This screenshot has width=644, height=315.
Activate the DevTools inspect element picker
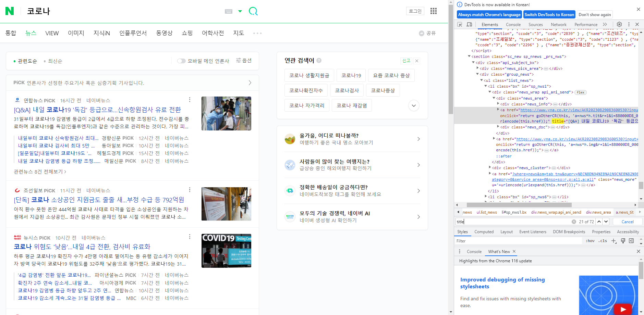click(460, 24)
